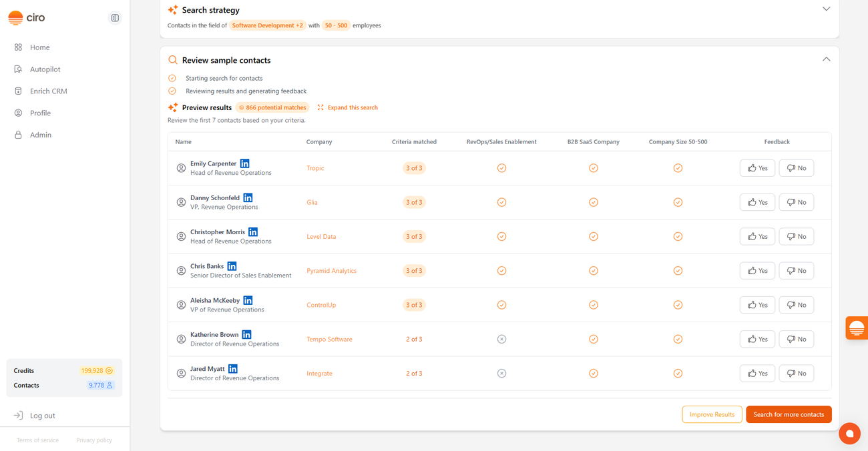Mark Emily Carpenter as Yes
Screen dimensions: 868x451
(x=757, y=168)
